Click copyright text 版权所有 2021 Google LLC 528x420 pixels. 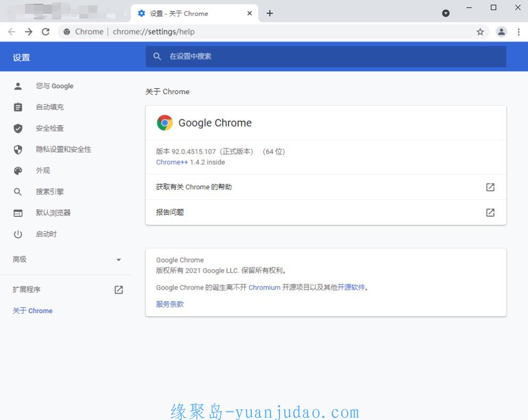pyautogui.click(x=197, y=271)
